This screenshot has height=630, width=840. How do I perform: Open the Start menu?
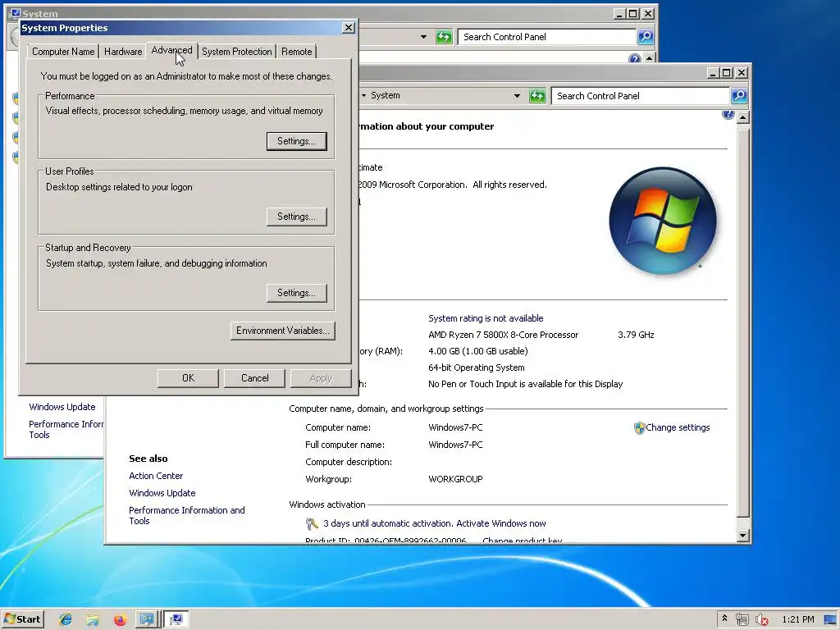(x=22, y=619)
